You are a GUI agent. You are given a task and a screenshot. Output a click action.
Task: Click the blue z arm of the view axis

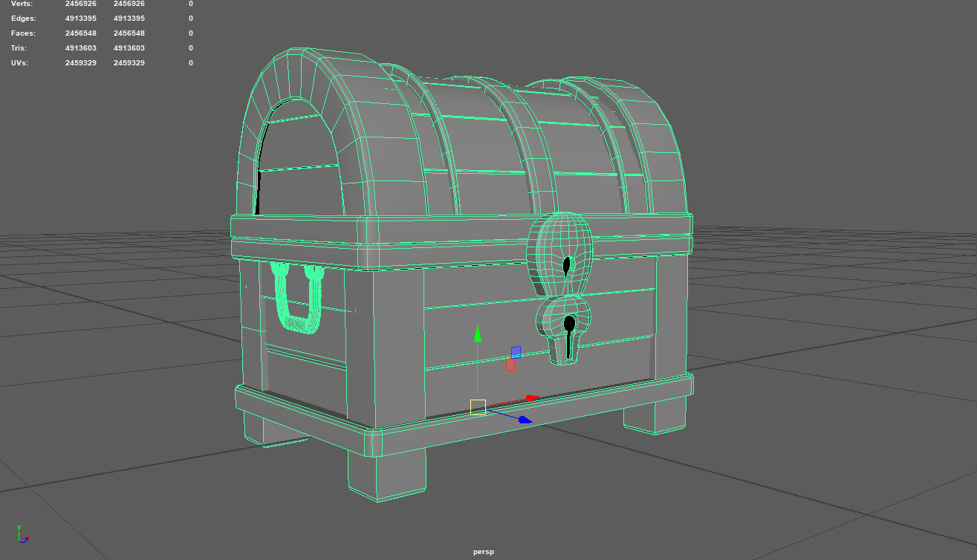24,540
